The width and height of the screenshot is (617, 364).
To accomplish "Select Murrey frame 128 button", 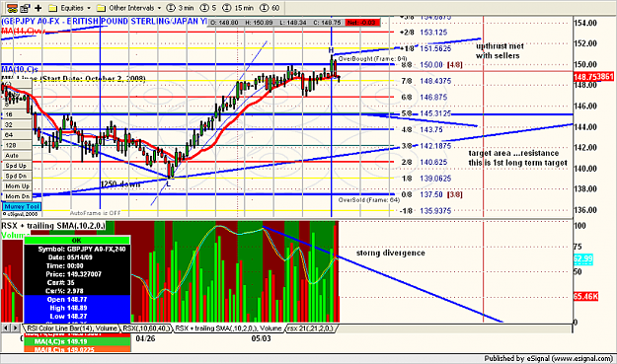I will [16, 145].
